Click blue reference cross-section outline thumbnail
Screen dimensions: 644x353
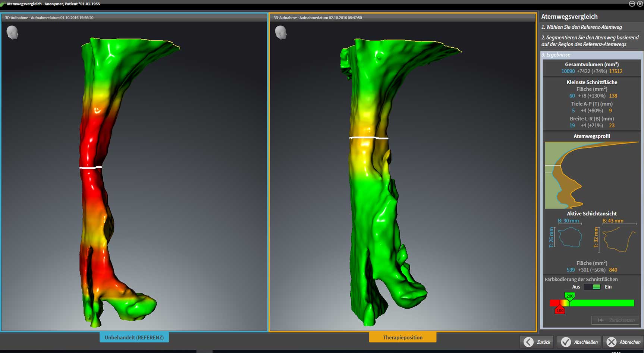[570, 237]
